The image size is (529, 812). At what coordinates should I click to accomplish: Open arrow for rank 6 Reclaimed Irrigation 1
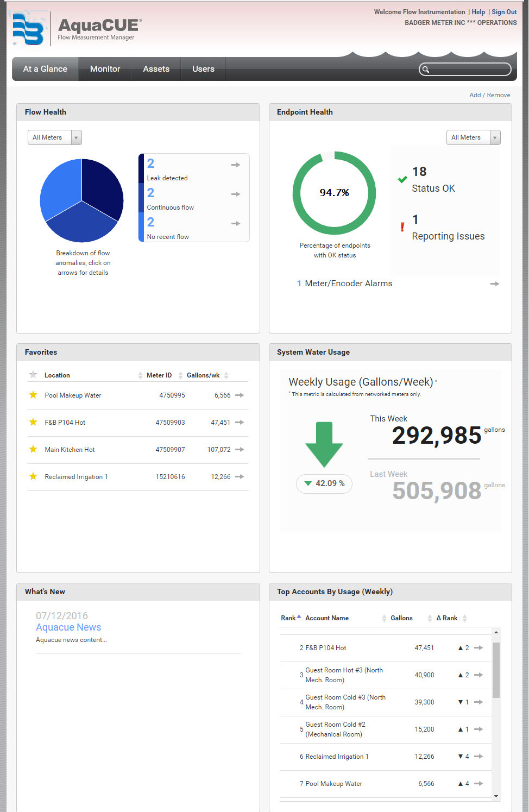pyautogui.click(x=478, y=756)
